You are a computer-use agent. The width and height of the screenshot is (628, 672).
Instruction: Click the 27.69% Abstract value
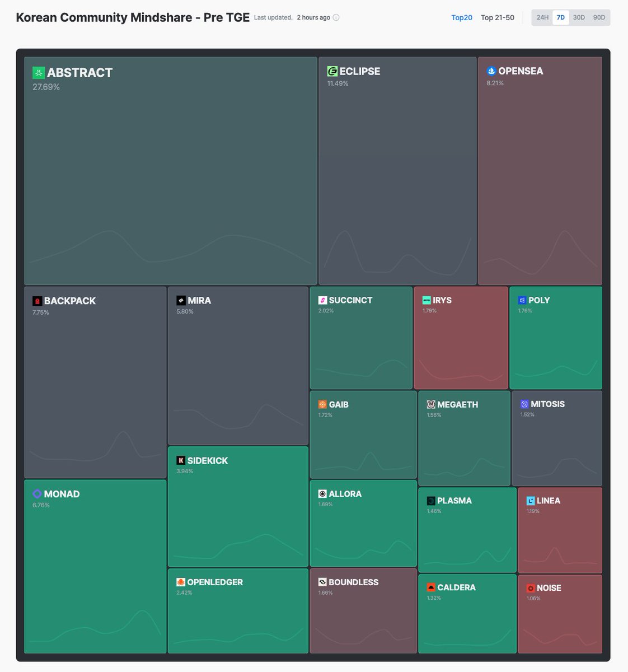(x=46, y=87)
